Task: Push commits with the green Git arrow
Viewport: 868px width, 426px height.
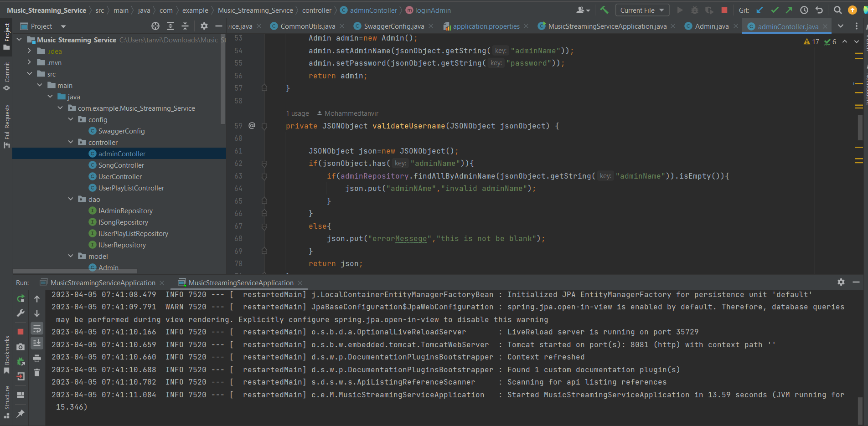Action: point(789,9)
